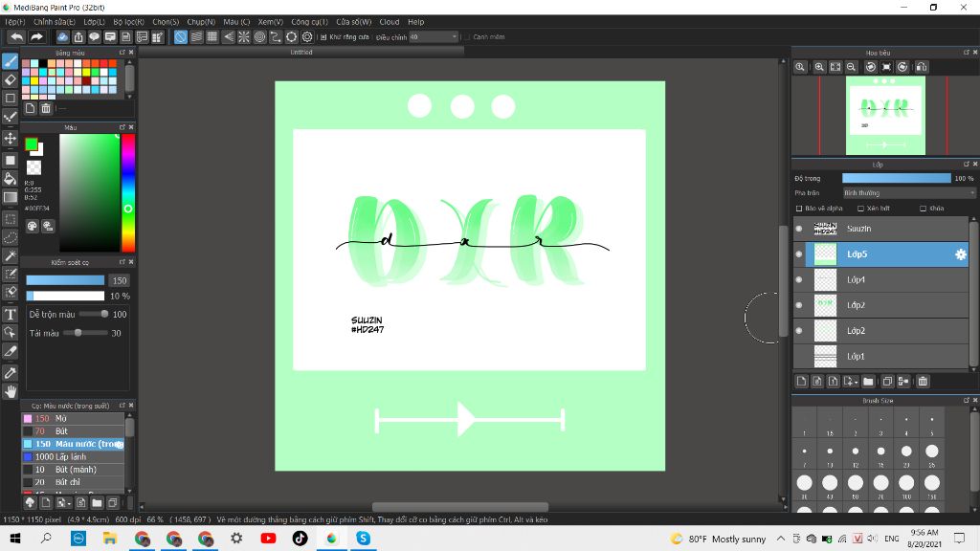Enable the crisscross grid snap guide
The width and height of the screenshot is (980, 551).
click(x=212, y=37)
